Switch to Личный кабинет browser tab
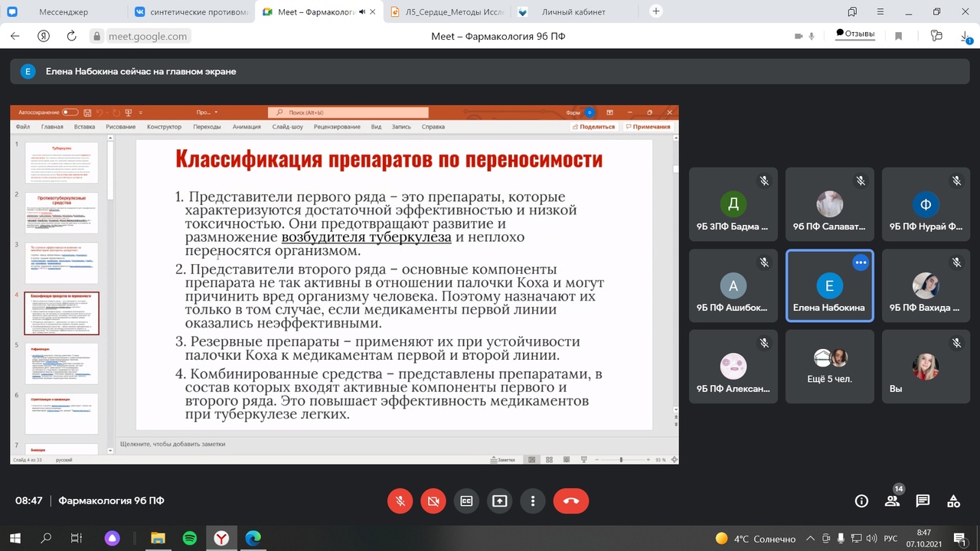 coord(574,11)
